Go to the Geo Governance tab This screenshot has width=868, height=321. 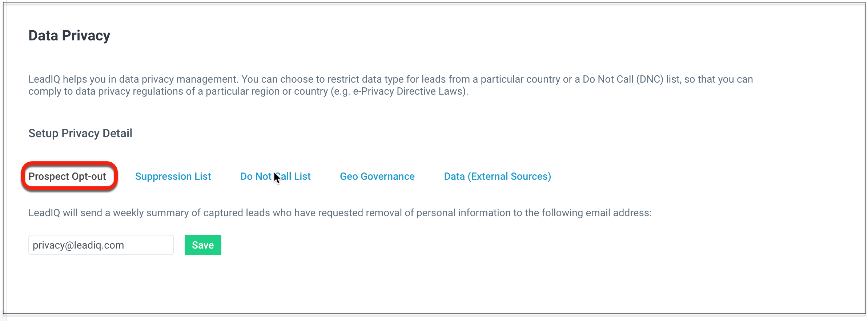coord(377,177)
